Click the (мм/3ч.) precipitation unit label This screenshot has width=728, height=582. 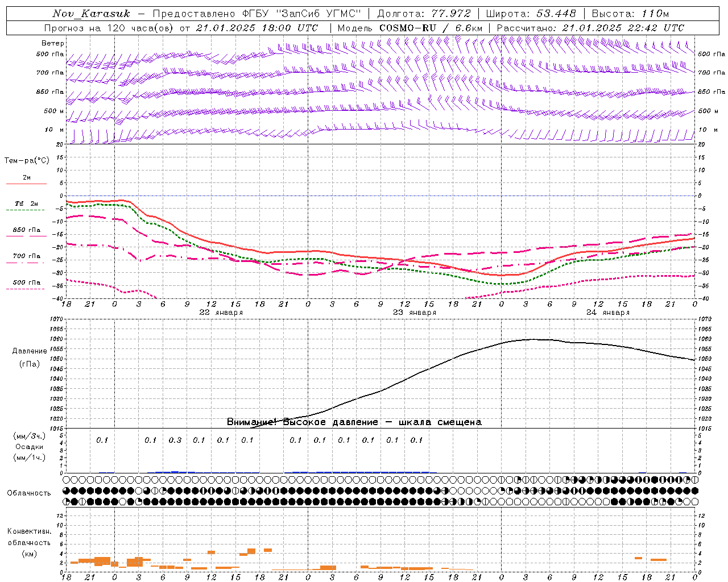coord(30,436)
